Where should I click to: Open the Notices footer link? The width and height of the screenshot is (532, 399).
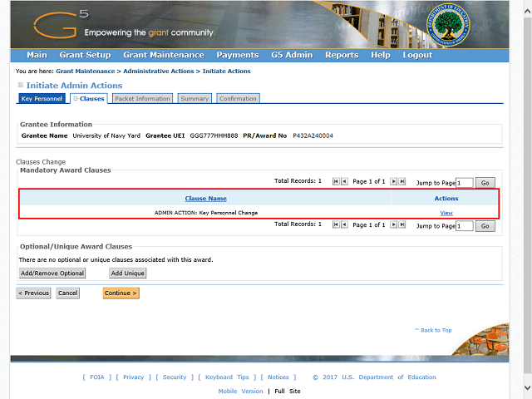point(278,377)
